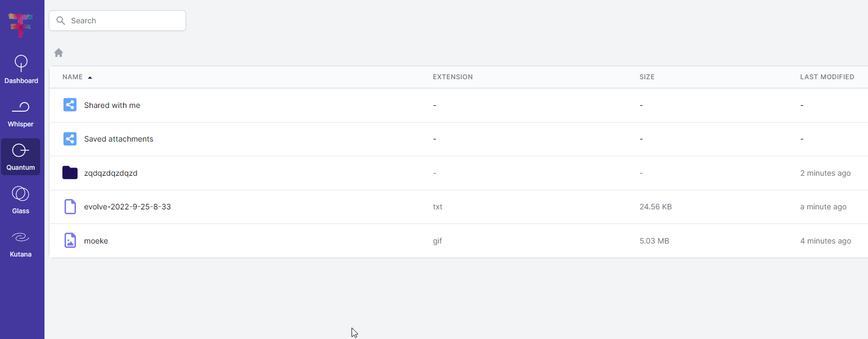Click the folder icon beside zqdqzdqzdqzd
The height and width of the screenshot is (339, 868).
pyautogui.click(x=69, y=172)
